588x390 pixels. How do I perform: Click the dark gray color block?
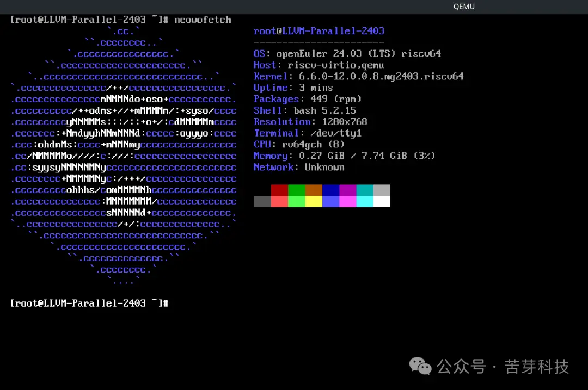262,201
